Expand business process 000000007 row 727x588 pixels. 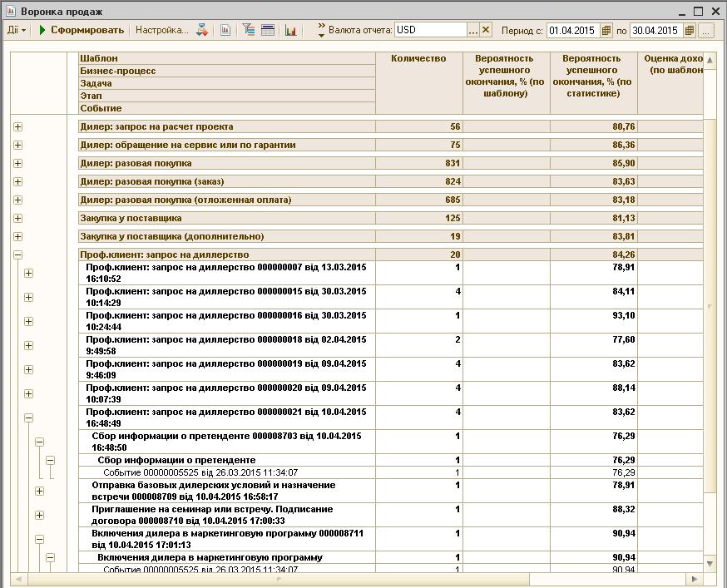point(29,273)
